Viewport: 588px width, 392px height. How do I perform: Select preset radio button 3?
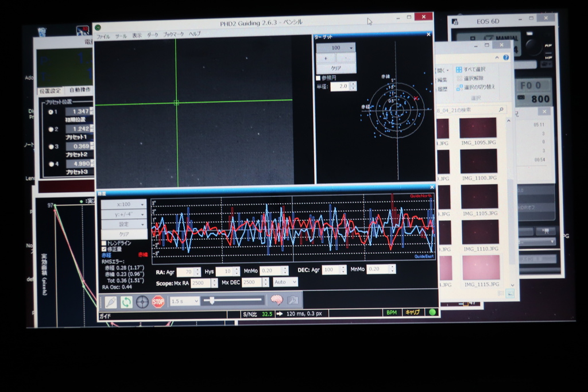coord(51,146)
